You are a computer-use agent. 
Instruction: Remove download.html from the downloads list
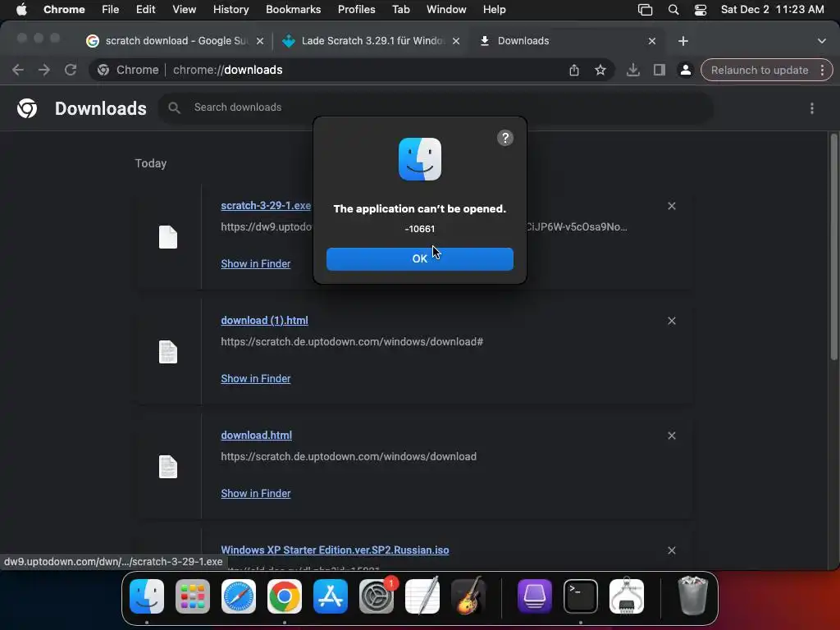(671, 436)
